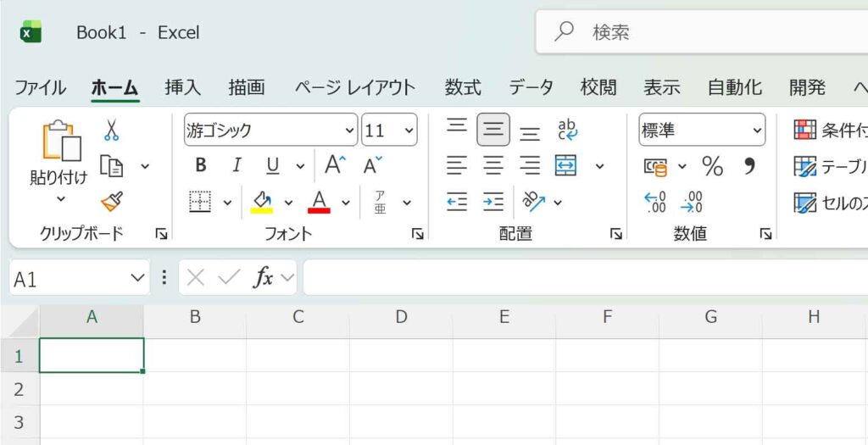Expand the copy options arrow
The image size is (868, 445).
[x=145, y=165]
